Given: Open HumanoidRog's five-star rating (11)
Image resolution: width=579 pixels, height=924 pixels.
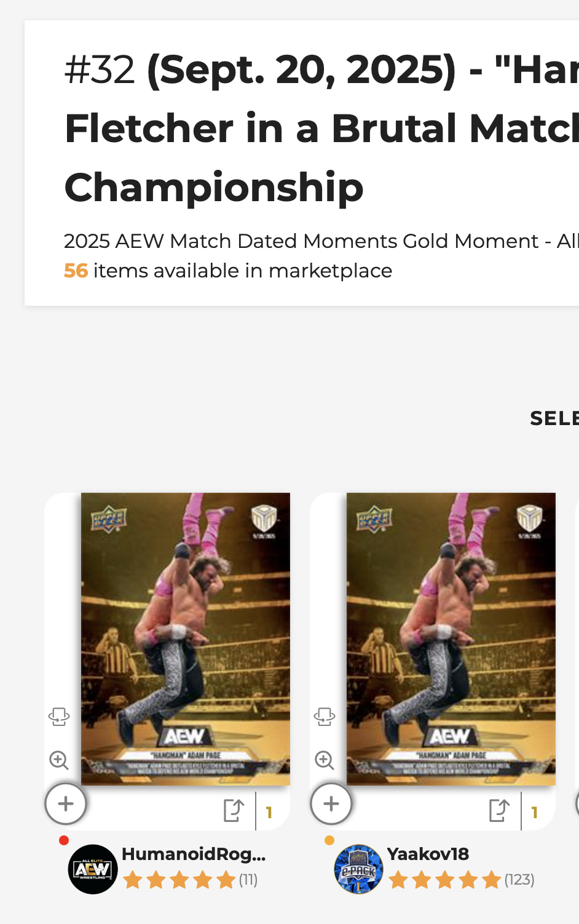Looking at the screenshot, I should click(191, 880).
